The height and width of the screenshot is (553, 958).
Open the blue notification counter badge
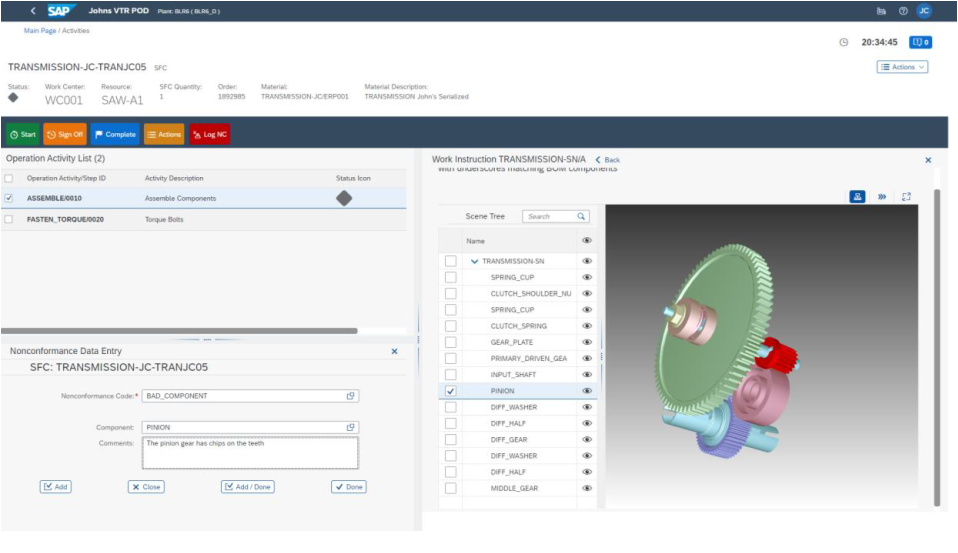pos(921,42)
